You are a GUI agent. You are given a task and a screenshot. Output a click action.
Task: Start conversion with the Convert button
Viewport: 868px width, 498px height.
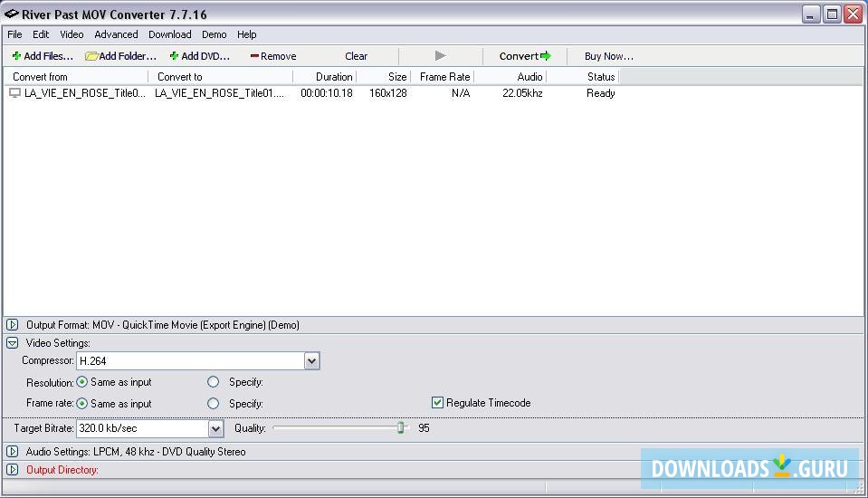pos(525,56)
